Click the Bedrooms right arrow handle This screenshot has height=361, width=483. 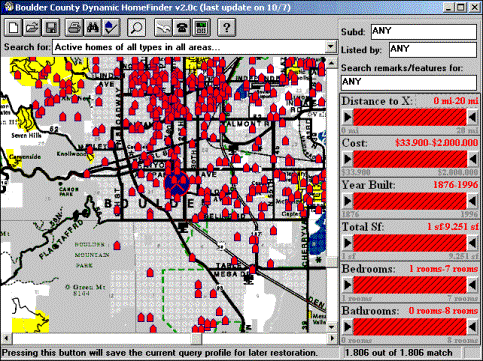(x=472, y=285)
